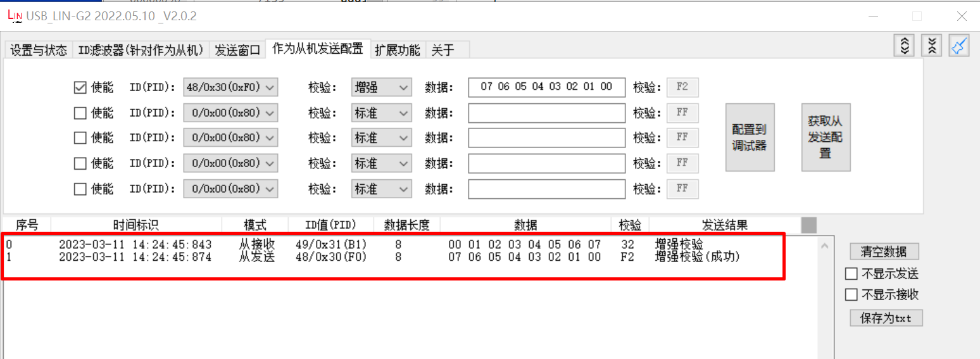The image size is (980, 359).
Task: Switch to the 设置与状态 tab
Action: 39,50
